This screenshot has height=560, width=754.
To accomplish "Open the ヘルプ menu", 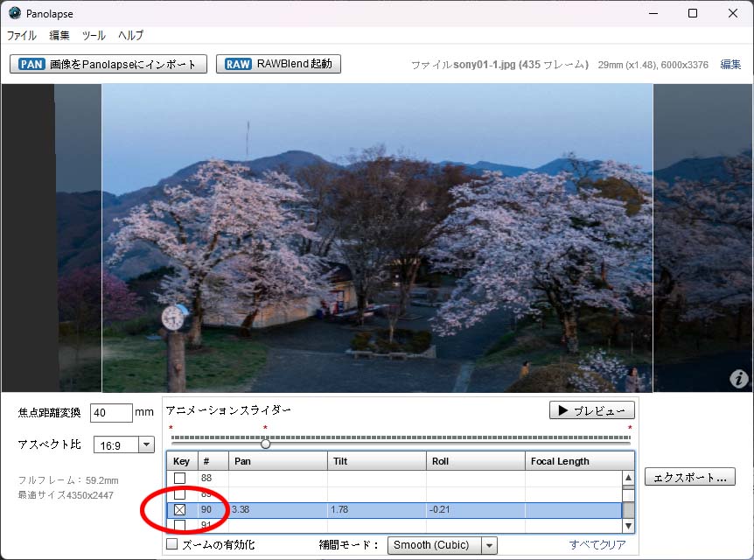I will point(130,36).
